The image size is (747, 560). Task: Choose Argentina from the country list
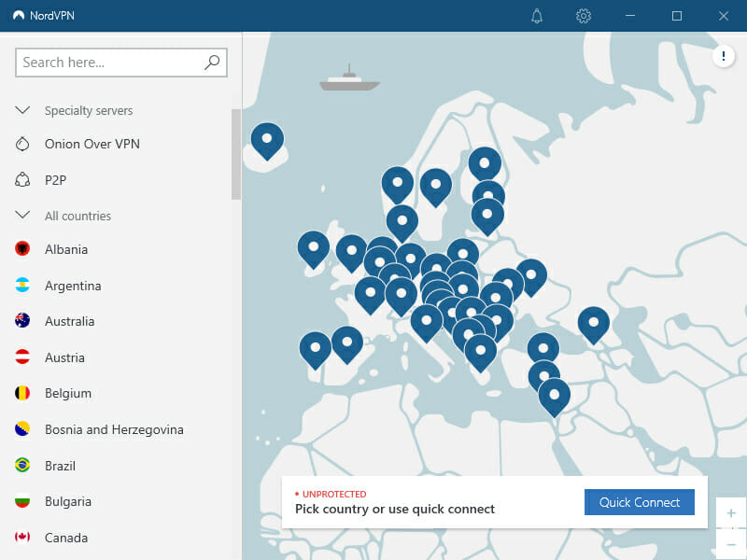click(x=73, y=286)
